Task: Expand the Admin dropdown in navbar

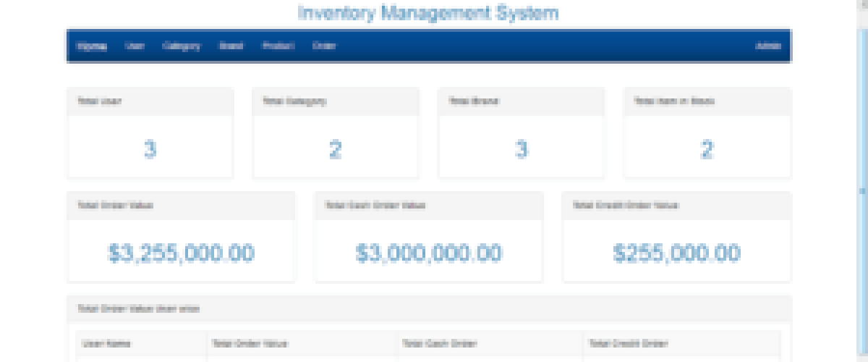Action: 768,46
